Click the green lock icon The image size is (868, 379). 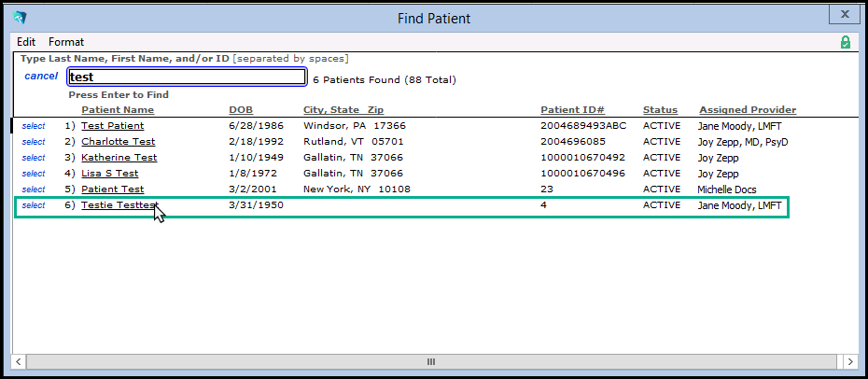point(846,42)
